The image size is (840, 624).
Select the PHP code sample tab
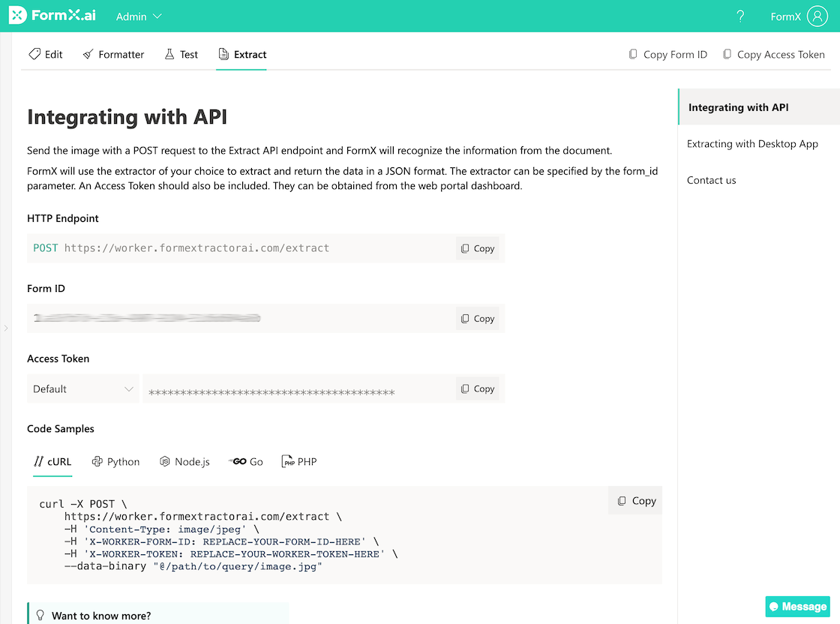tap(299, 462)
